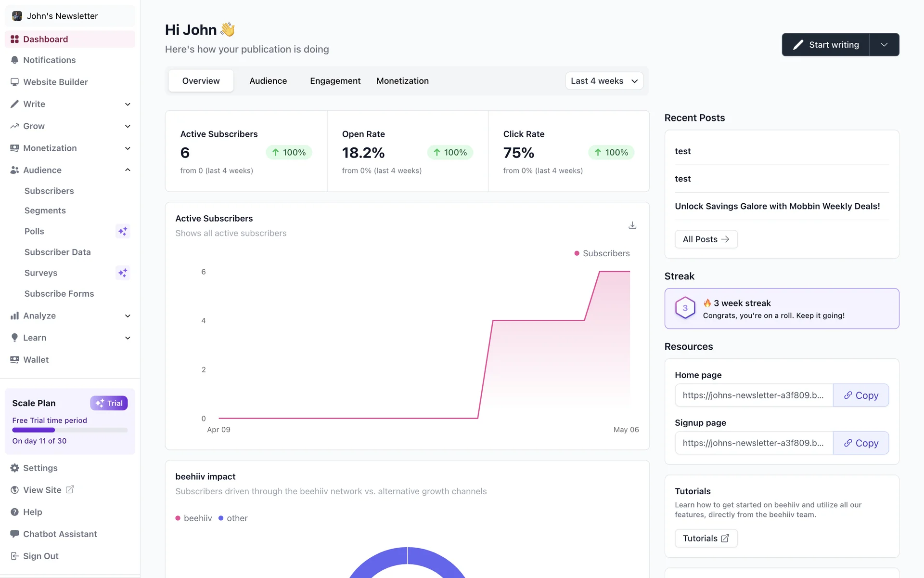Click the Notifications bell icon
The height and width of the screenshot is (578, 924).
[x=14, y=60]
